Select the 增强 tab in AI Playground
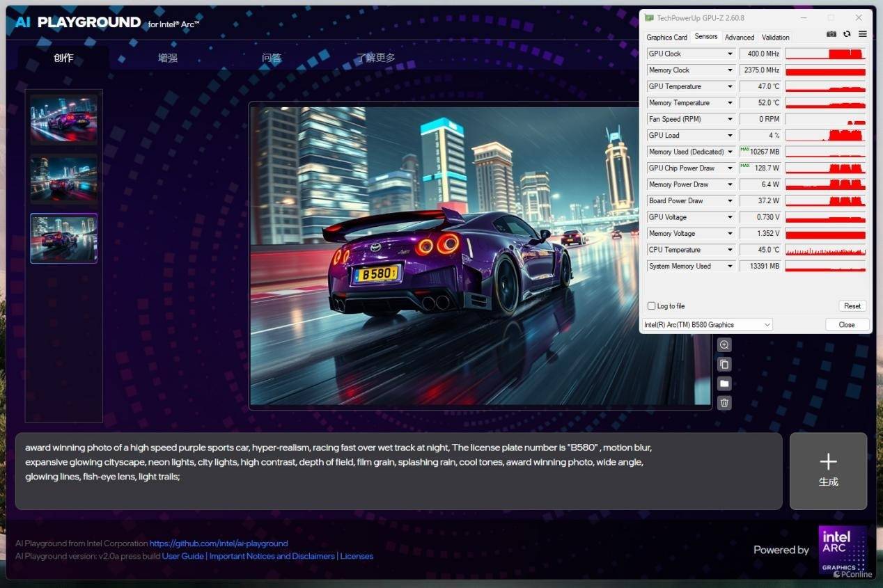 point(168,58)
